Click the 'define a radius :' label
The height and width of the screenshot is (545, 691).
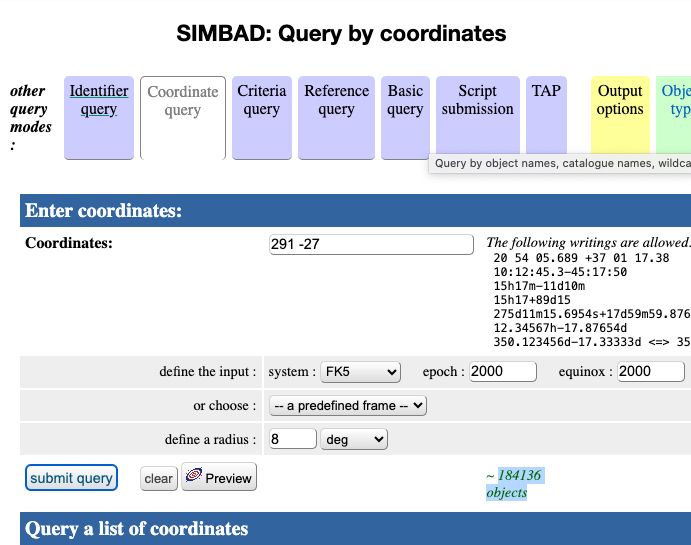210,439
